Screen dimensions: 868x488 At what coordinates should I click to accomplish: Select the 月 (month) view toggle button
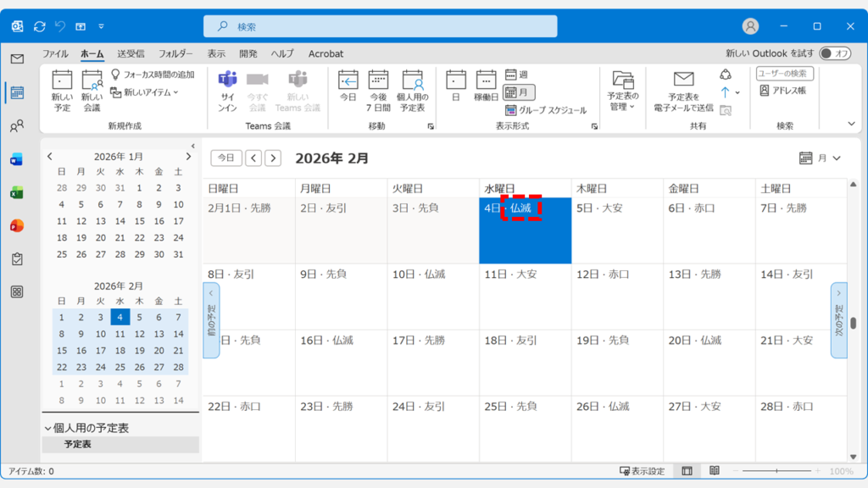pyautogui.click(x=519, y=92)
